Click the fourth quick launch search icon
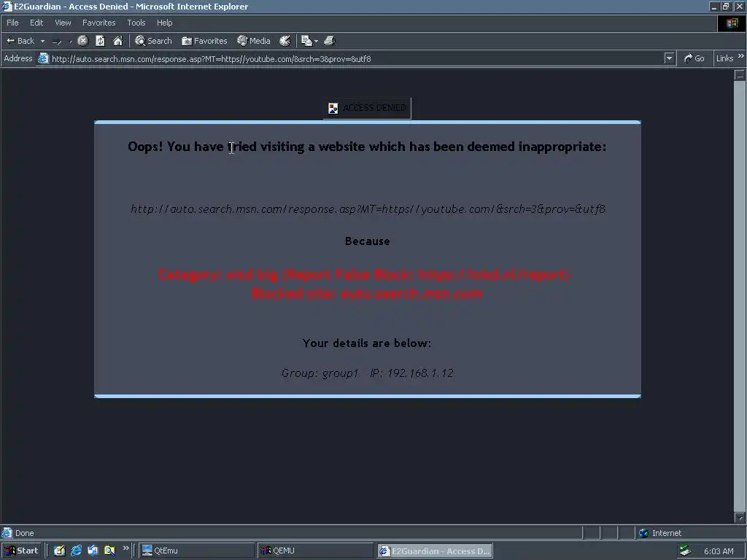 click(x=109, y=551)
